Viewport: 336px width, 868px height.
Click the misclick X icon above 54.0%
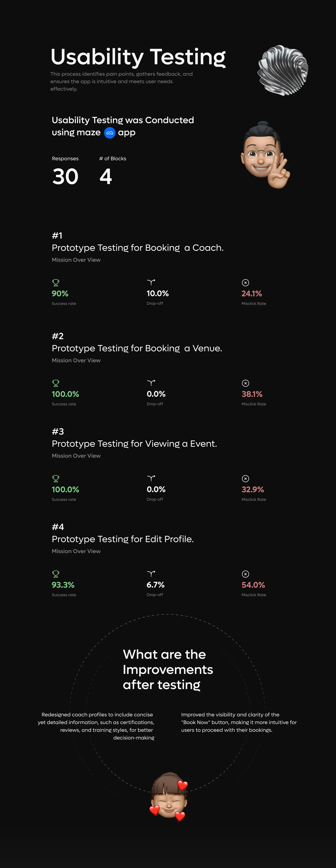[x=245, y=574]
